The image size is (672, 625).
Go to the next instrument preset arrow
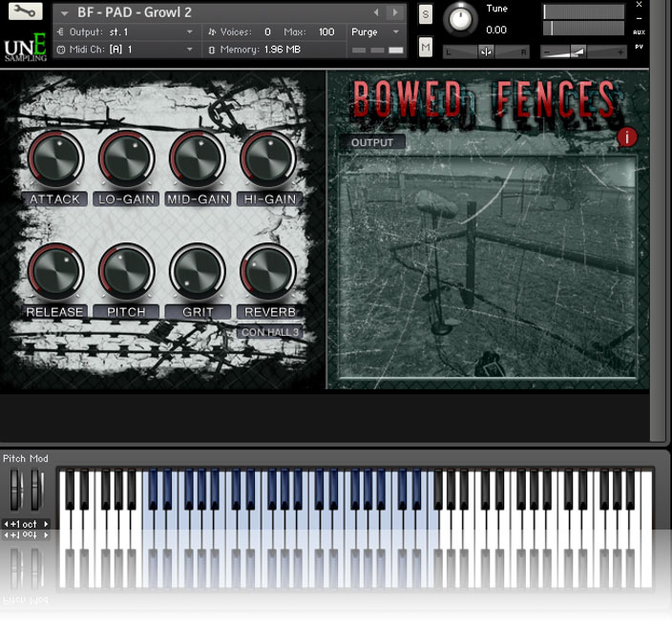pos(394,12)
